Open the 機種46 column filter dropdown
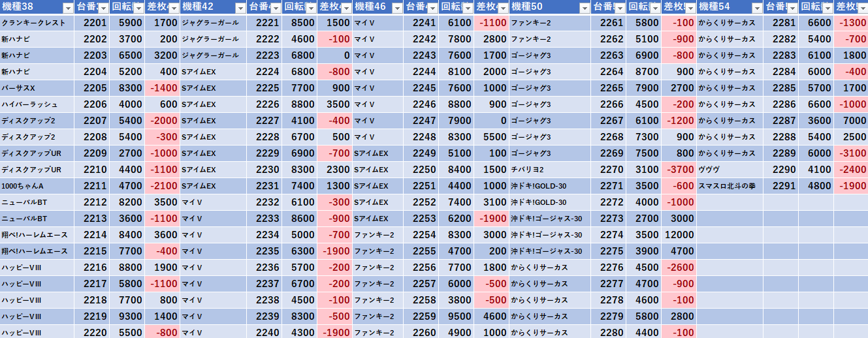The image size is (868, 338). [397, 8]
